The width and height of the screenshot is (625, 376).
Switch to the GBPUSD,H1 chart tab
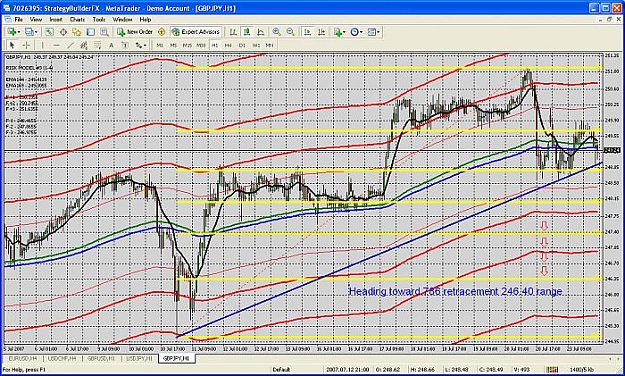coord(101,358)
